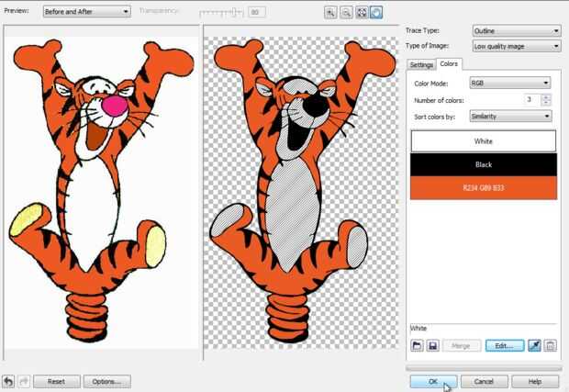Select the Black color swatch
The image size is (569, 392).
[x=484, y=164]
